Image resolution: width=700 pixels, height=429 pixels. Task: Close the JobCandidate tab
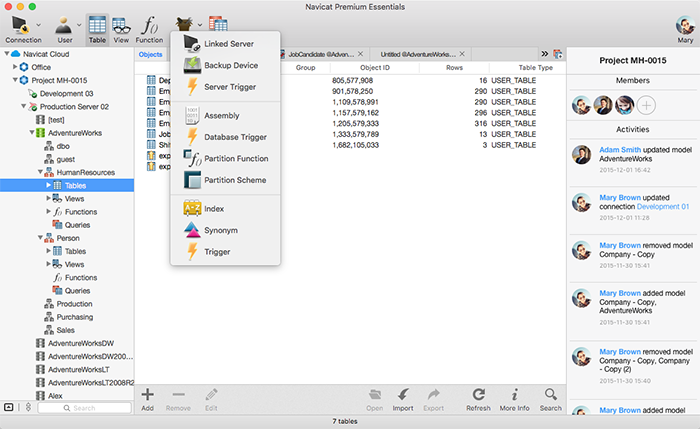[360, 54]
